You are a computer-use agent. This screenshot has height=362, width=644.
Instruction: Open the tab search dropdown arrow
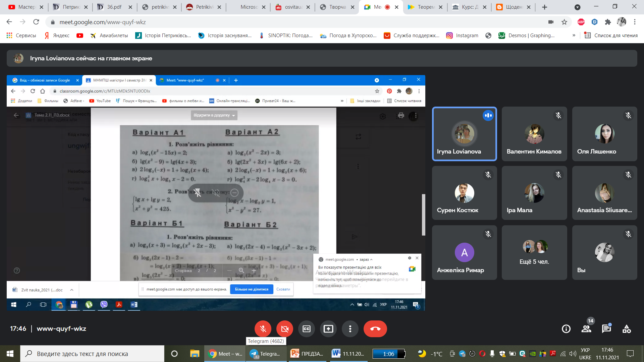(x=578, y=7)
